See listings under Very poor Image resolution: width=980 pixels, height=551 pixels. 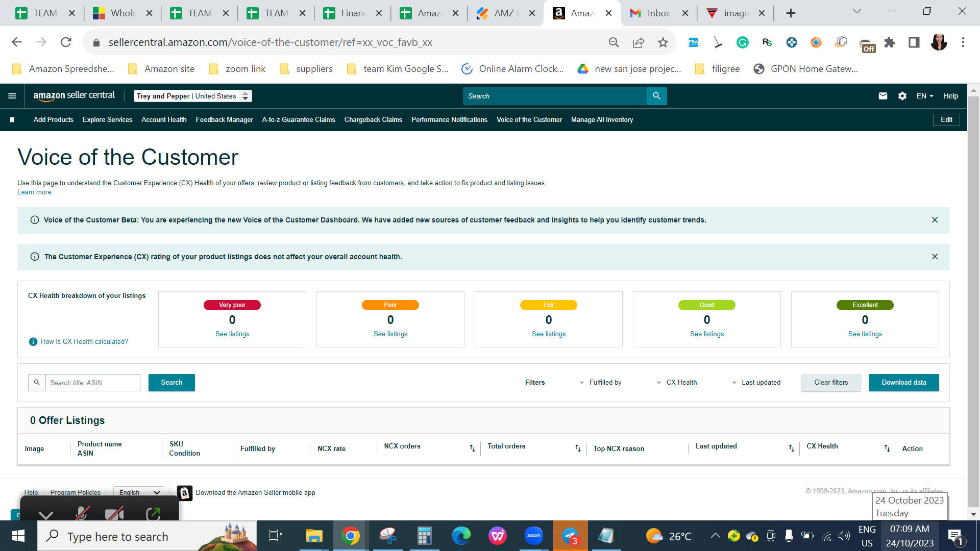(232, 334)
